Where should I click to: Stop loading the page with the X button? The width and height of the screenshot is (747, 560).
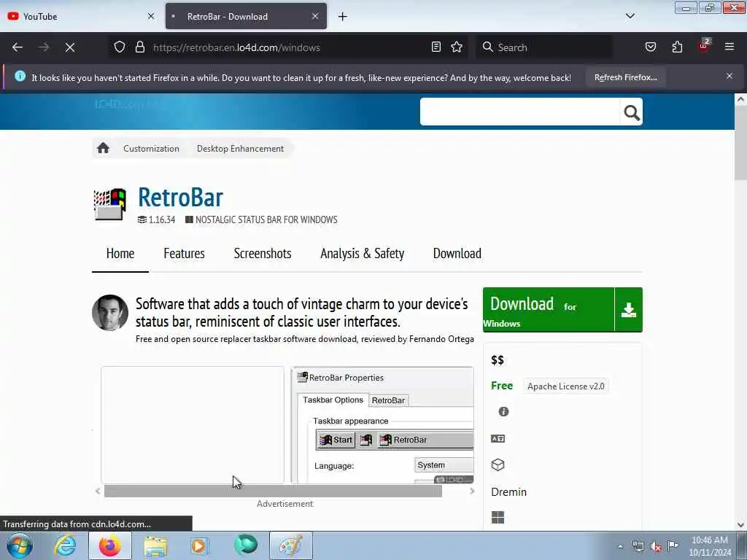click(70, 47)
